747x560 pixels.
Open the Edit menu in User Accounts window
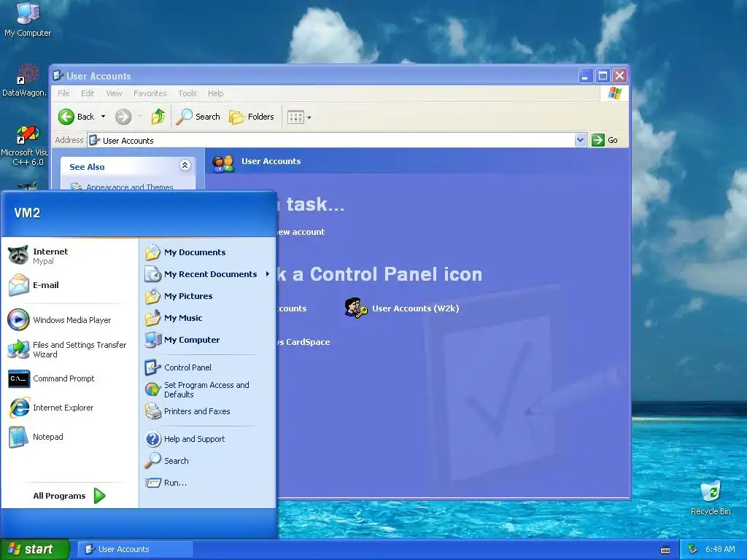88,93
